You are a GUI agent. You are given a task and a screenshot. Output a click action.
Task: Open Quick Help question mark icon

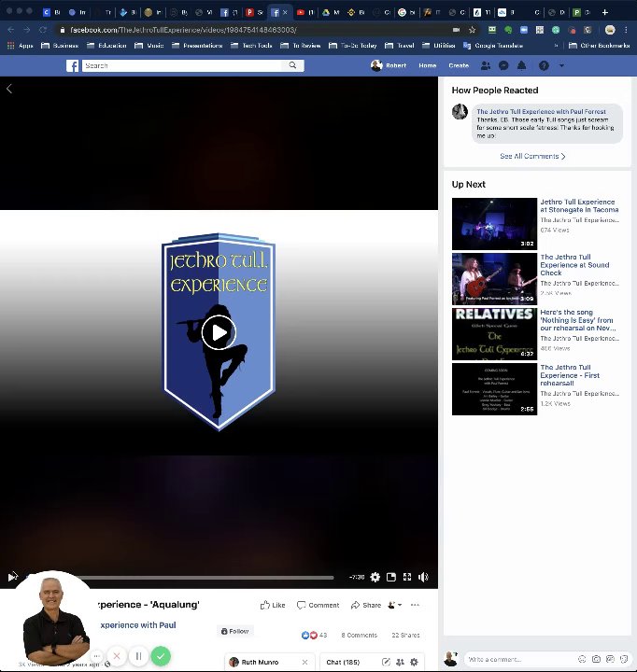(544, 65)
